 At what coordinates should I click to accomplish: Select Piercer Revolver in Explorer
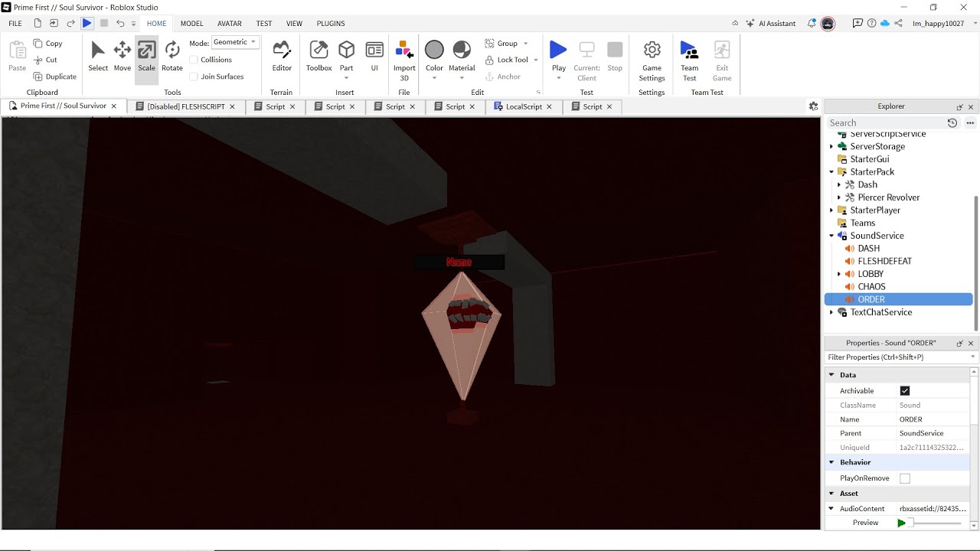coord(888,197)
